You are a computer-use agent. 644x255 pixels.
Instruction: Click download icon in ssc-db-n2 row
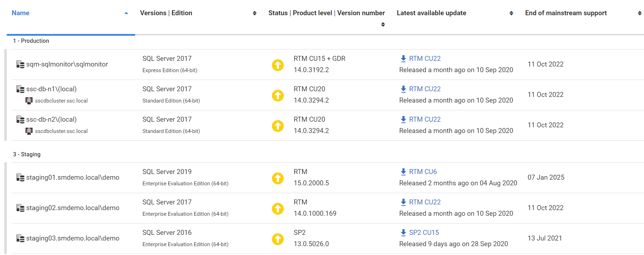click(x=403, y=120)
